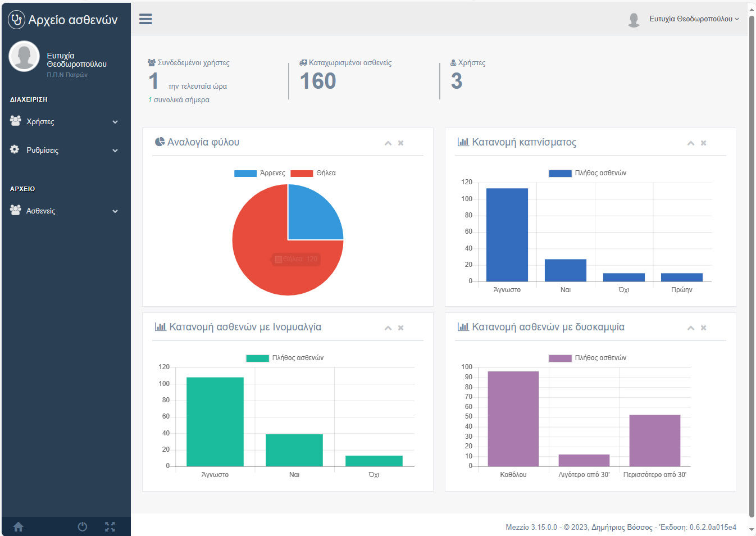Screen dimensions: 756x536
Task: Toggle Θήλεα legend in pie chart
Action: coord(313,173)
